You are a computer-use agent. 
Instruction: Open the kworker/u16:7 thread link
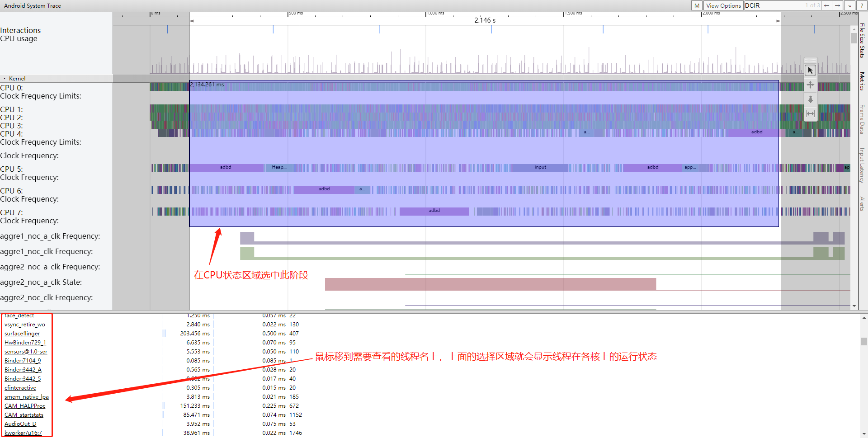tap(23, 433)
